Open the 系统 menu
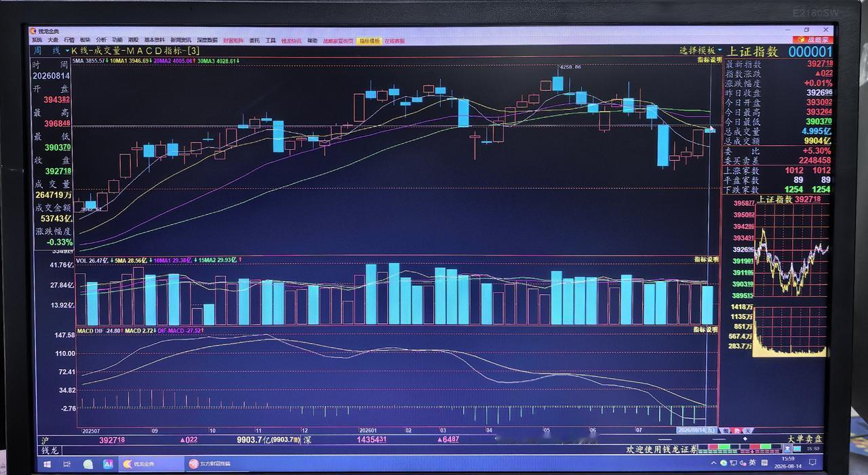Viewport: 868px width, 475px height. [37, 41]
